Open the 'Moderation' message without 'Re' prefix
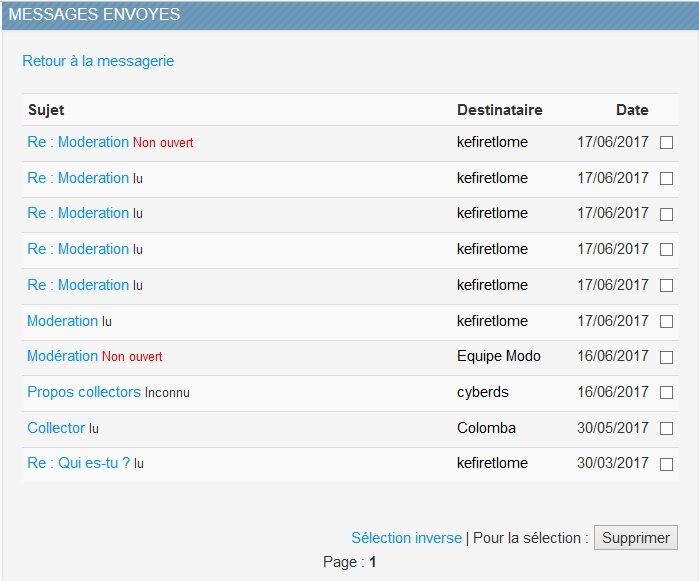 (x=62, y=321)
